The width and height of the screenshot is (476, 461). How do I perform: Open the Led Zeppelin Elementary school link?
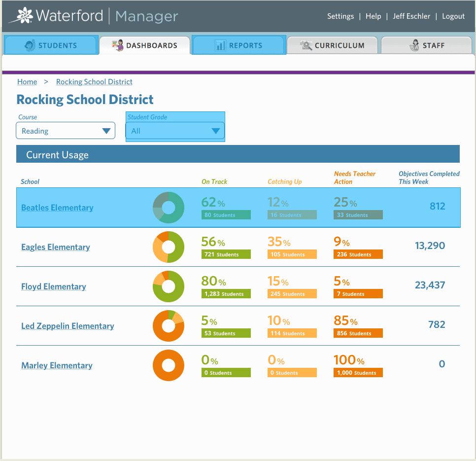pos(68,326)
